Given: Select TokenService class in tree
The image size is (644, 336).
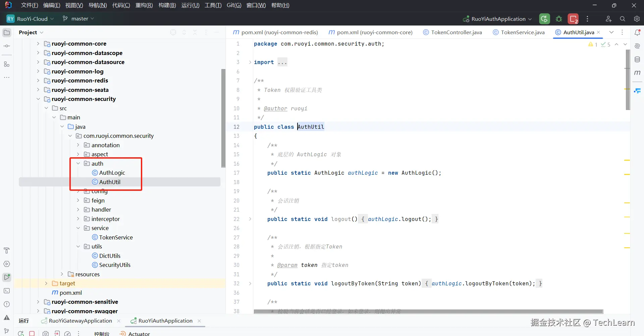Looking at the screenshot, I should (116, 237).
